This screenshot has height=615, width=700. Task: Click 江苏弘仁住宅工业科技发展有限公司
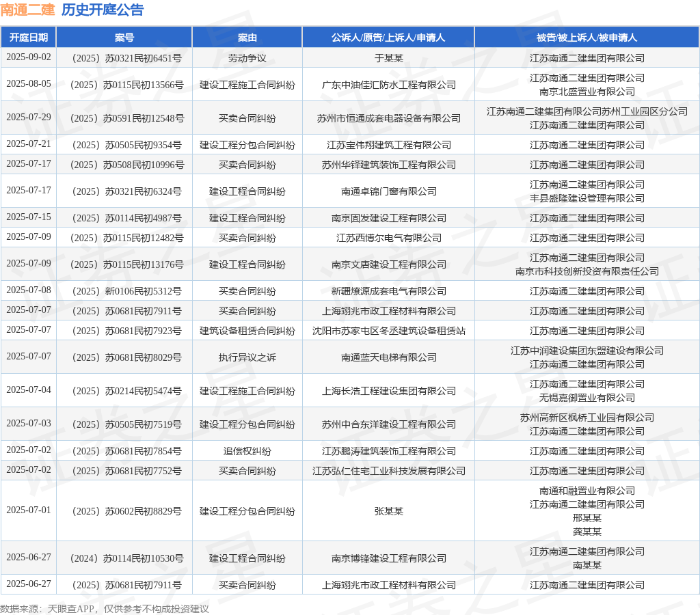(388, 471)
